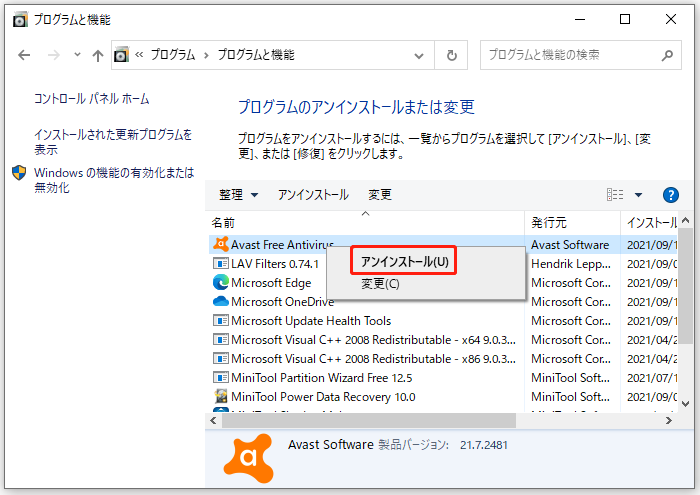Viewport: 700px width, 495px height.
Task: Click the vertical scrollbar up arrow
Action: tap(685, 220)
